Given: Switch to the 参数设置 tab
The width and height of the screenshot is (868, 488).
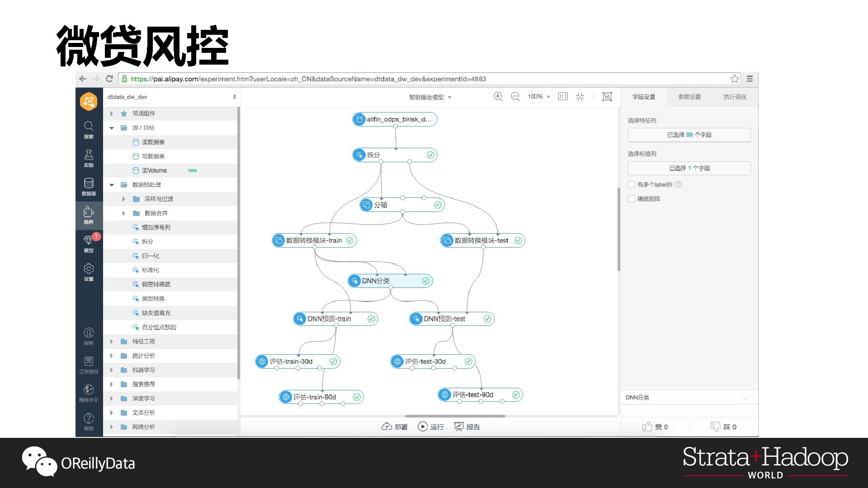Looking at the screenshot, I should click(689, 97).
